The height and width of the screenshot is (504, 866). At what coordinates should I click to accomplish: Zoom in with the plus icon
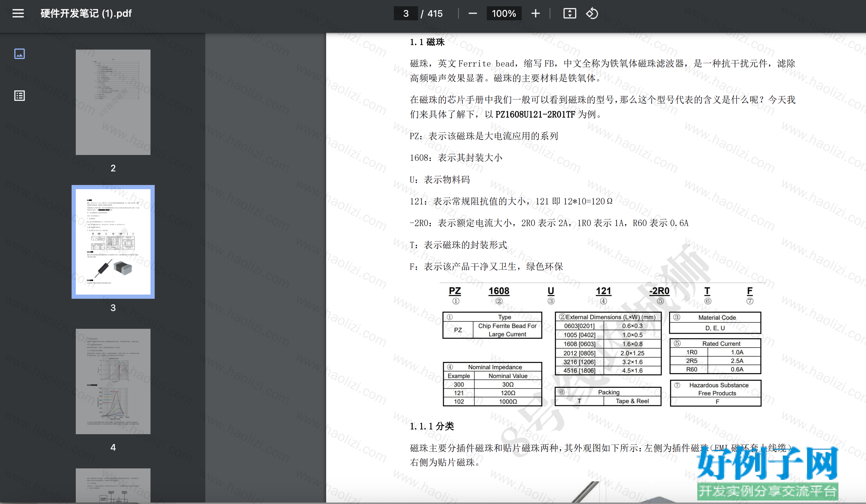[535, 13]
